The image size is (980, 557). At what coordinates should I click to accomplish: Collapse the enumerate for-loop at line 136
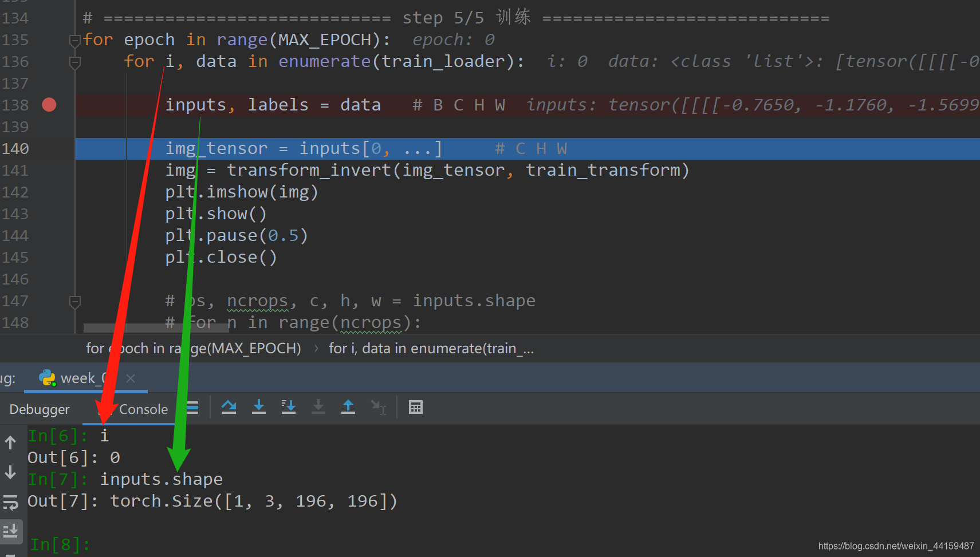point(74,62)
